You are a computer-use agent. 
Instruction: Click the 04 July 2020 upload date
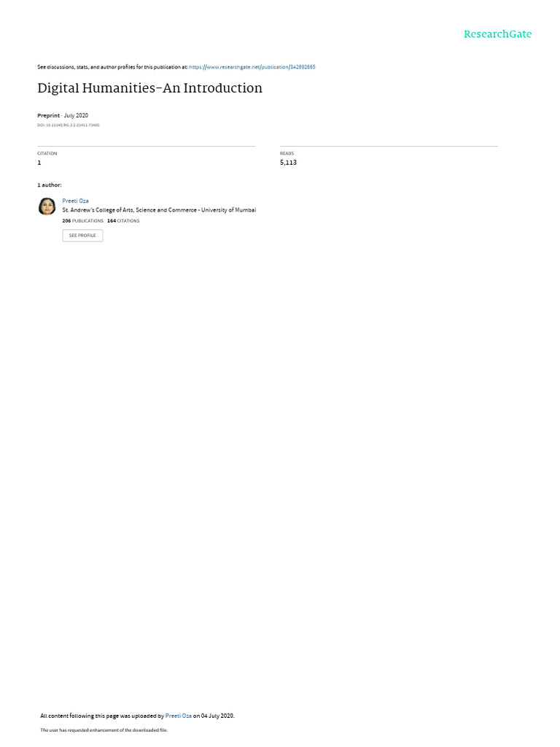[217, 716]
